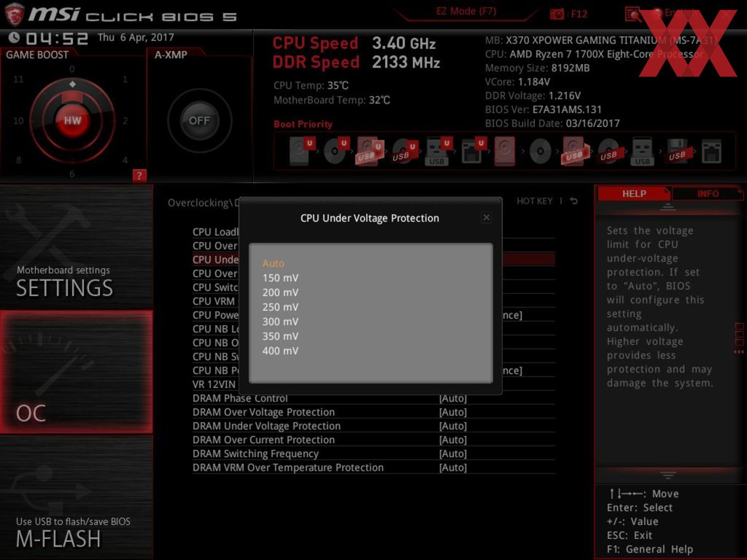
Task: Switch to EZ Mode (F7)
Action: tap(466, 11)
